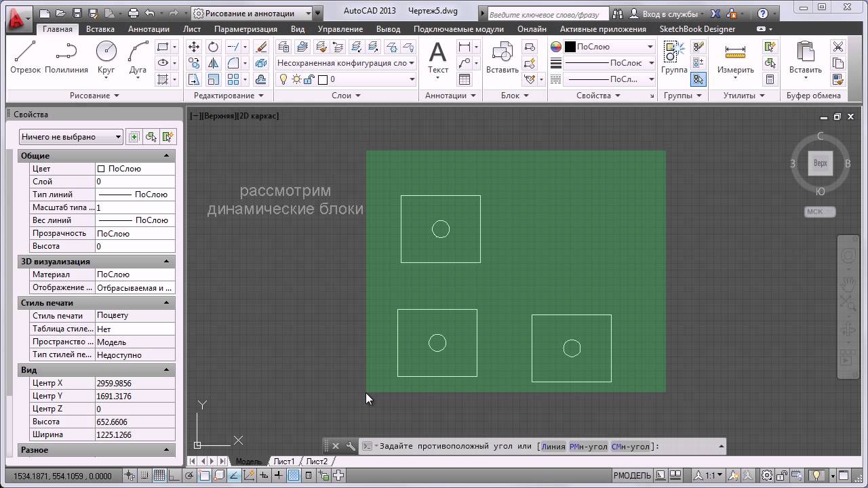
Task: Click the Rotate tool icon
Action: [213, 47]
